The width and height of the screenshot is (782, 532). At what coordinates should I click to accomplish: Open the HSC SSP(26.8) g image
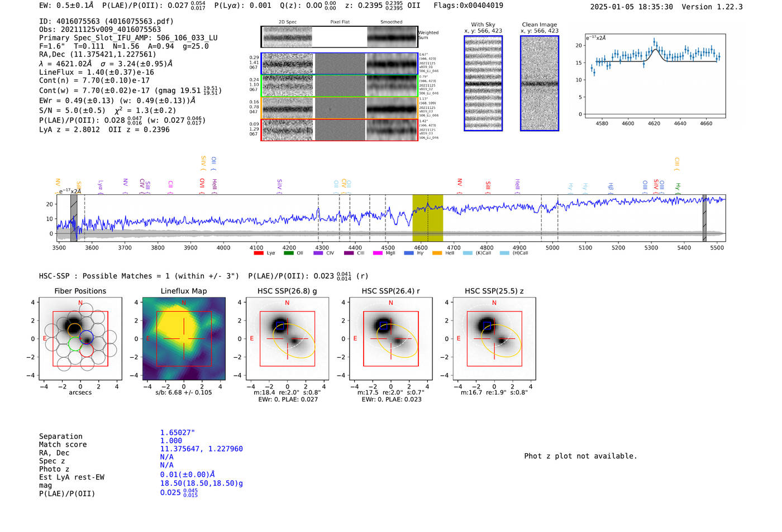287,339
